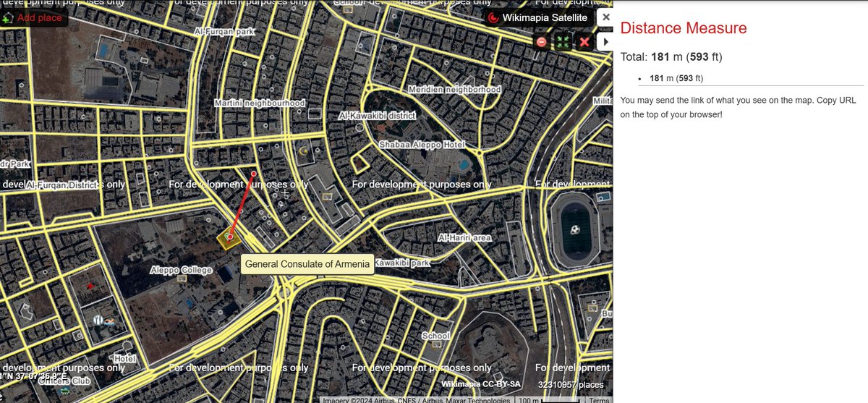Click the coordinates readout at the map's bottom-left
868x403 pixels.
pos(34,377)
